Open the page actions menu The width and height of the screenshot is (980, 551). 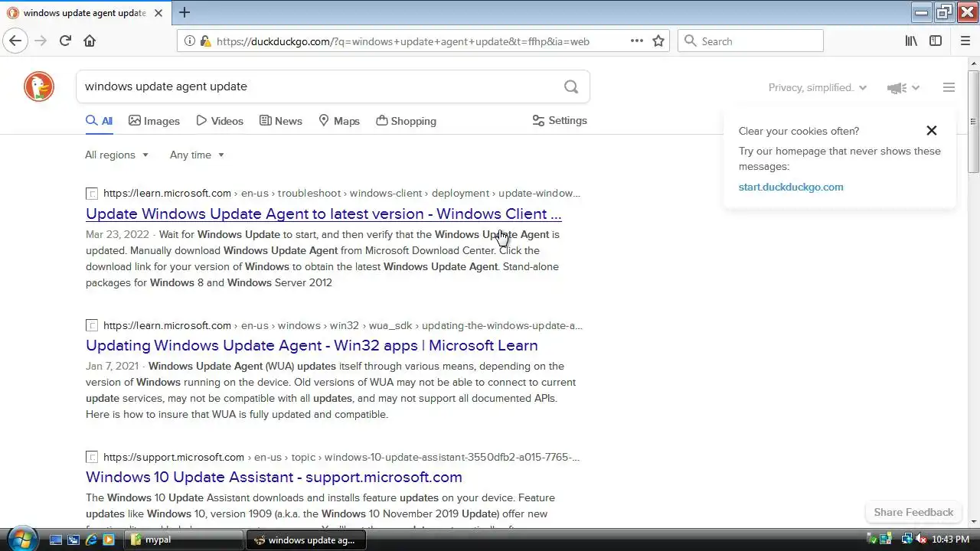(637, 41)
